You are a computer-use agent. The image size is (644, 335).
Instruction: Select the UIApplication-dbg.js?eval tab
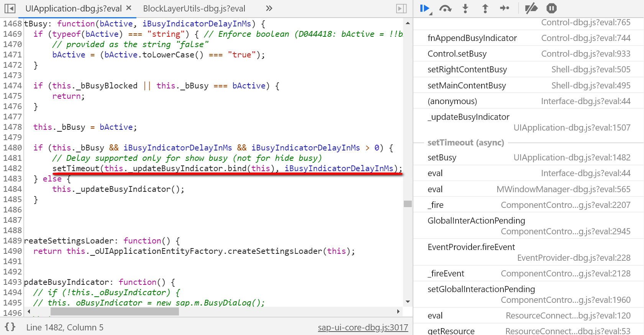tap(73, 8)
